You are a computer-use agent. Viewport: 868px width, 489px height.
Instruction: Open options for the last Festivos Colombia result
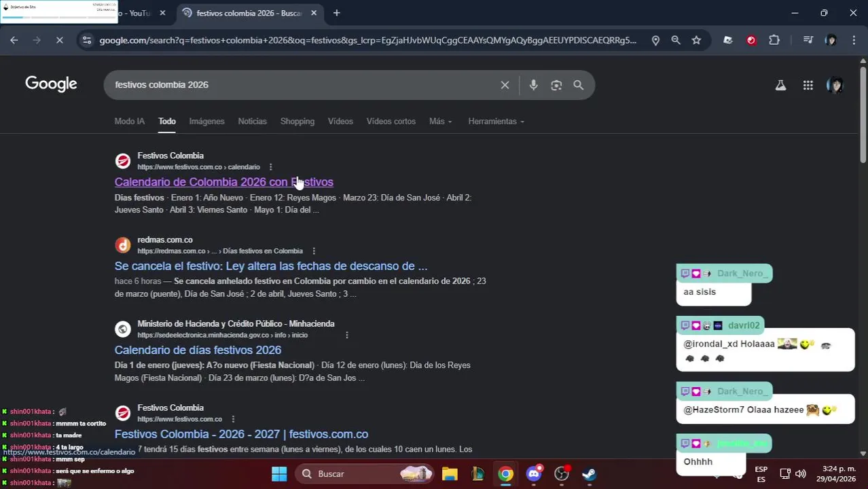coord(233,419)
